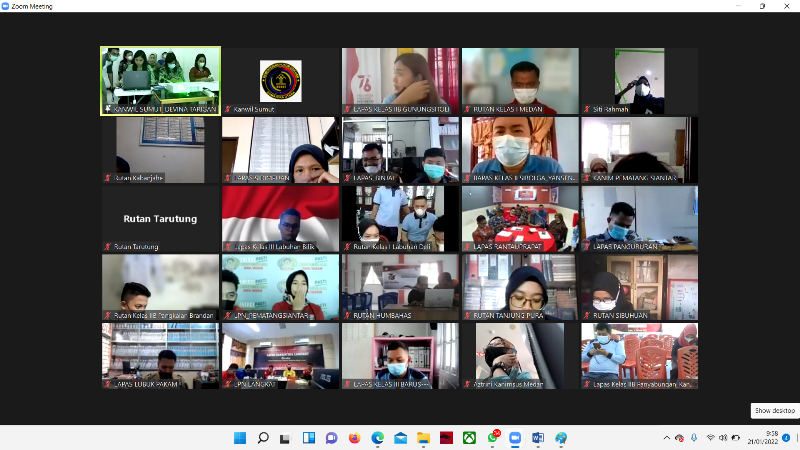Viewport: 800px width, 450px height.
Task: Open Task View from the taskbar
Action: tap(286, 438)
